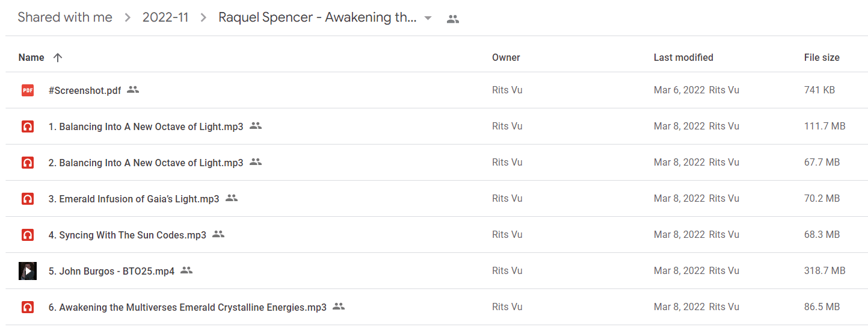
Task: Toggle the sort direction arrow next to Name
Action: (x=58, y=58)
